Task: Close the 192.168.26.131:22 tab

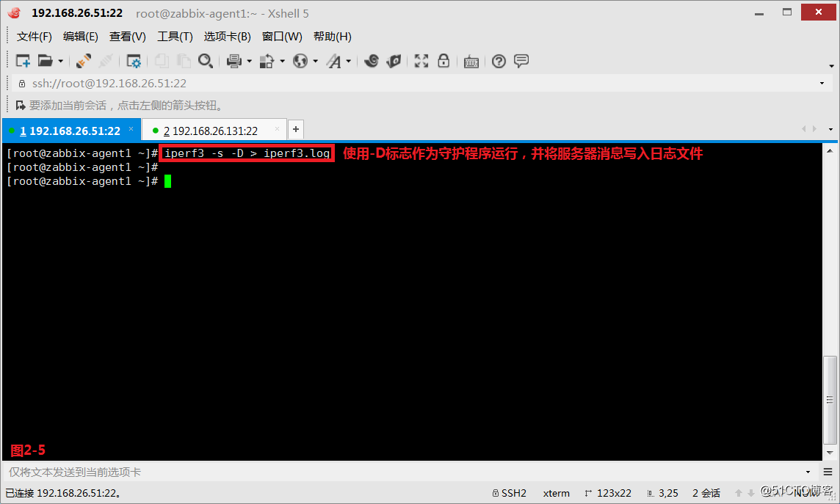Action: point(277,129)
